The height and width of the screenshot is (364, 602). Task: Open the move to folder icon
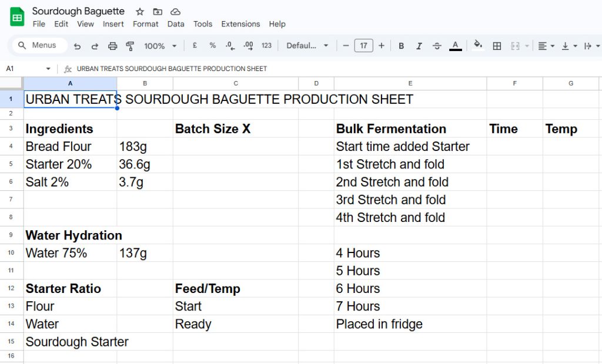point(158,12)
